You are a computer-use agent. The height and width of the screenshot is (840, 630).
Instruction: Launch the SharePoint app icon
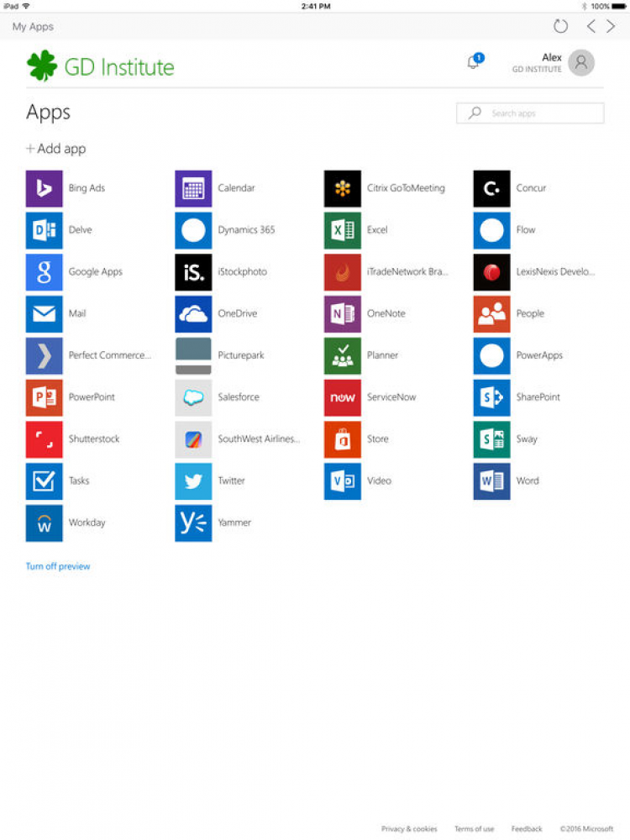pyautogui.click(x=491, y=397)
